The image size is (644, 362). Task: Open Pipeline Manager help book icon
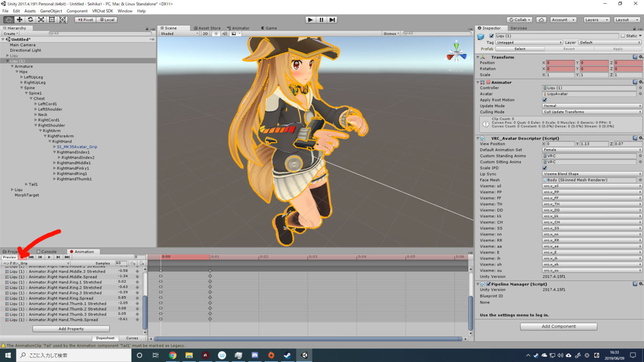[x=635, y=284]
